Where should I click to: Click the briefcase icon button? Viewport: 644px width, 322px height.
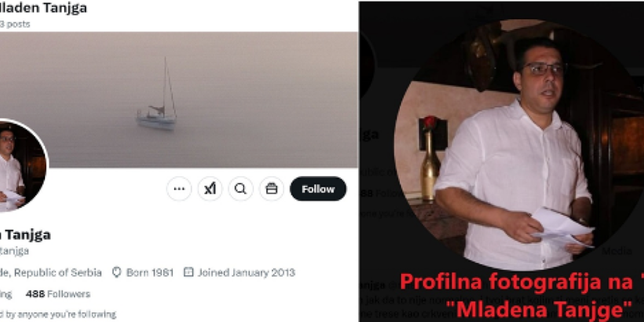pos(272,189)
